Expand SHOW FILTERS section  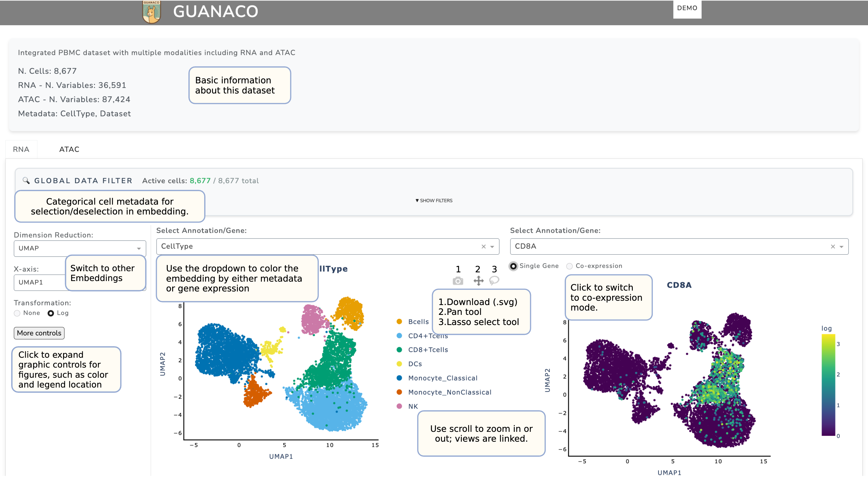coord(434,201)
